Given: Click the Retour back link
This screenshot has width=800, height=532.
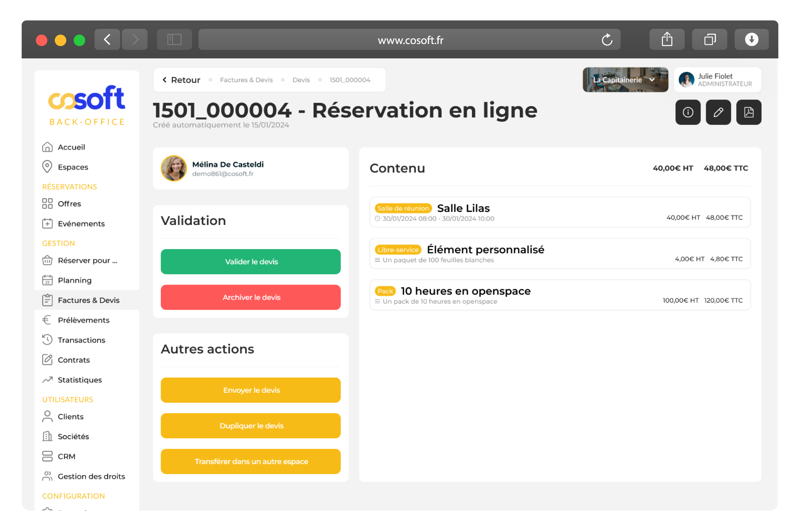Looking at the screenshot, I should coord(181,80).
